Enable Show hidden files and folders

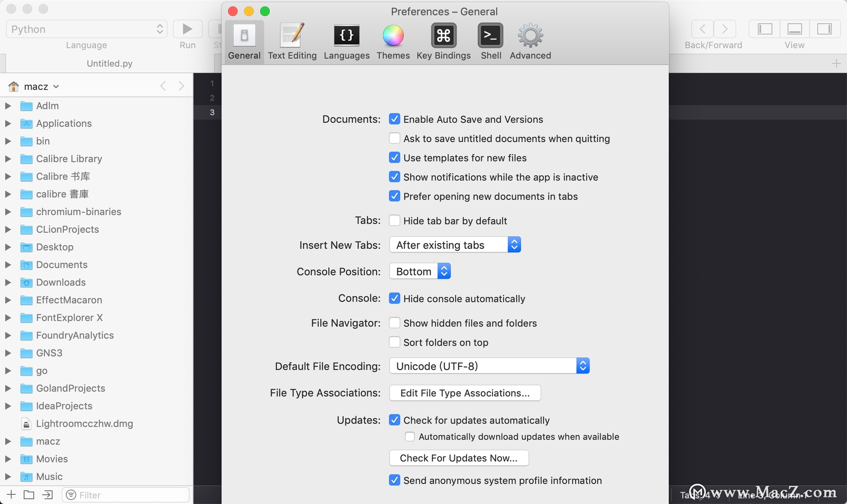(x=394, y=323)
